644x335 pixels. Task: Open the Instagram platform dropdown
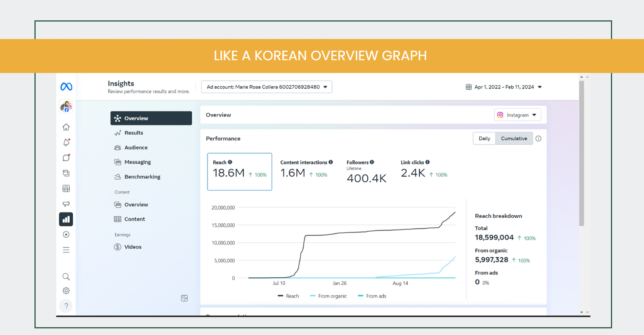[x=517, y=115]
